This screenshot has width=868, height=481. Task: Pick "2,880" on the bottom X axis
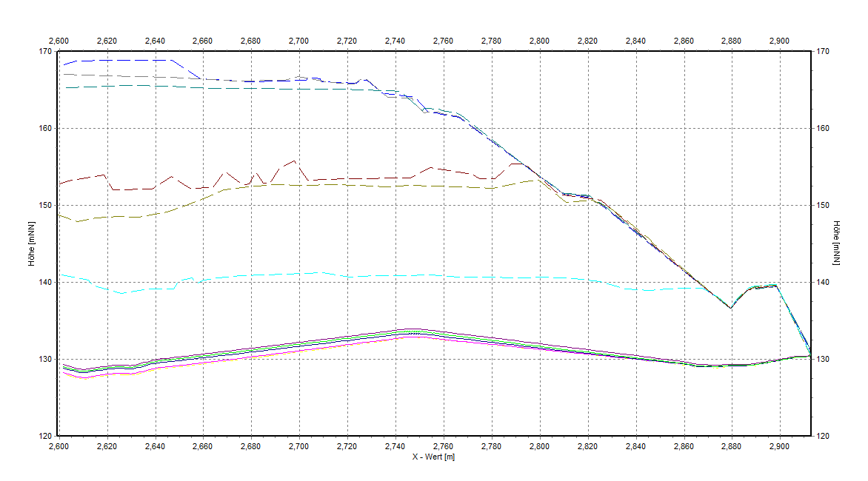pos(731,446)
